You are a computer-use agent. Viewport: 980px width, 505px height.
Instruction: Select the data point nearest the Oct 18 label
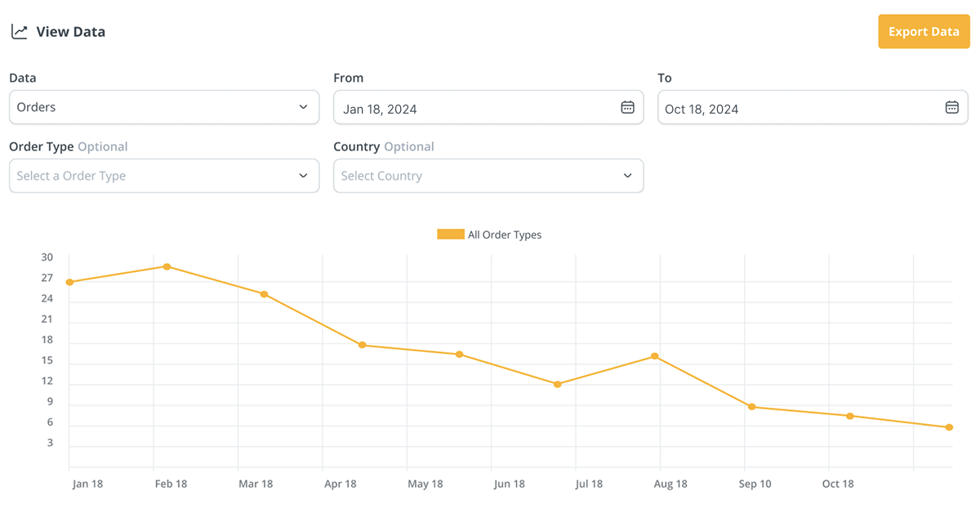[x=850, y=416]
